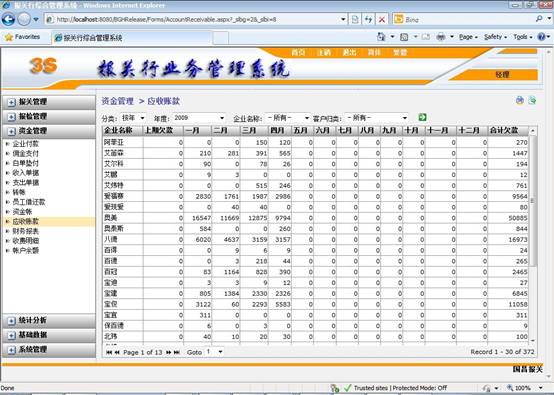The image size is (554, 395).
Task: Open the Safety menu in IE
Action: (x=495, y=37)
